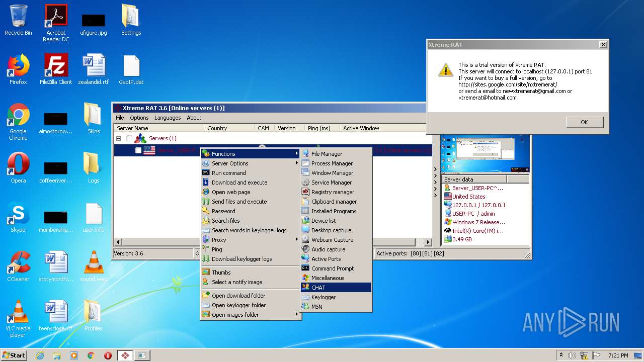Open the Registry manager
Viewport: 644px width, 362px height.
point(336,192)
